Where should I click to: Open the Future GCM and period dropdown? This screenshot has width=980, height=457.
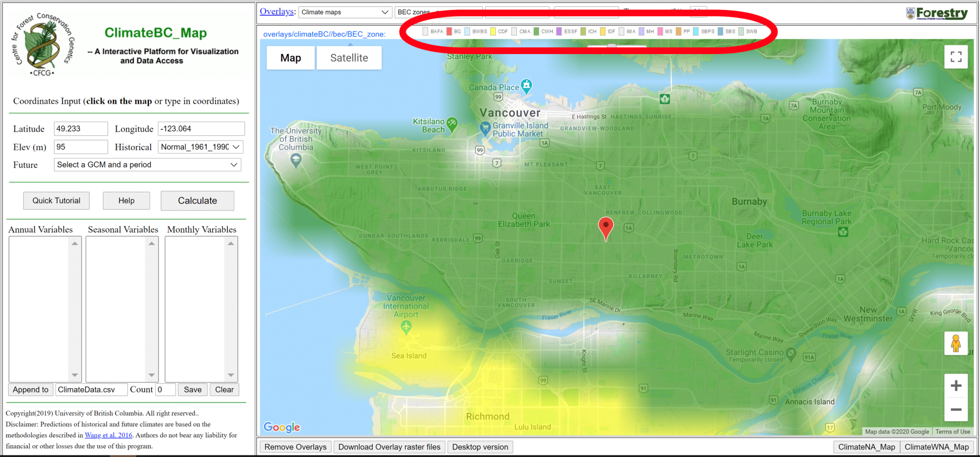147,165
